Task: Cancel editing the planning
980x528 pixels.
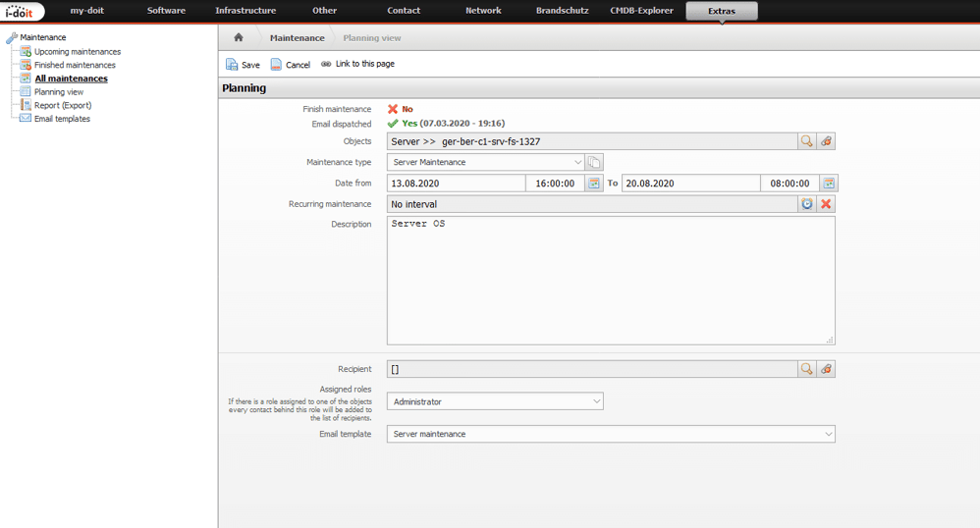Action: click(x=291, y=65)
